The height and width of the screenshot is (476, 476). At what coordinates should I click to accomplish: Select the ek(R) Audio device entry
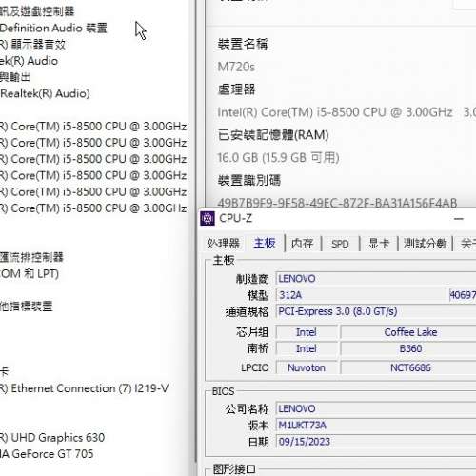(29, 61)
